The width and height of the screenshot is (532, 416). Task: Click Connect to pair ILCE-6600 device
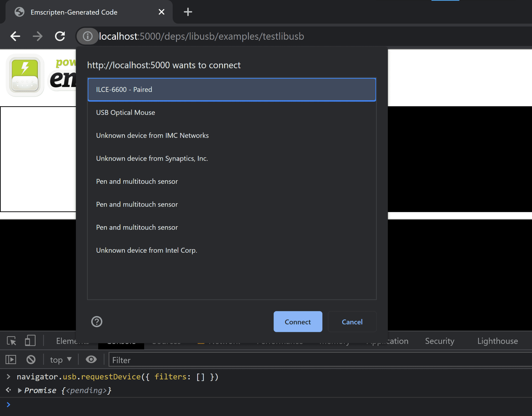point(298,321)
